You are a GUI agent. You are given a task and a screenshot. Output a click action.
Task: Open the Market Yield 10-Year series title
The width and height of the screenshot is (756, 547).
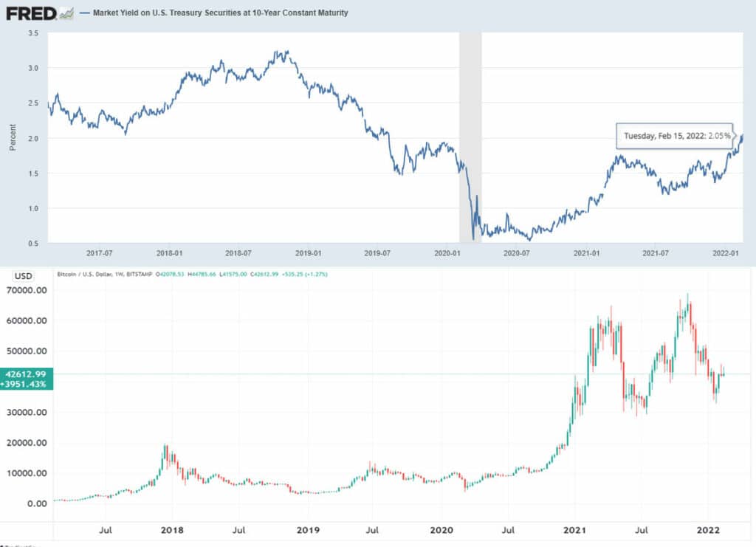(220, 13)
